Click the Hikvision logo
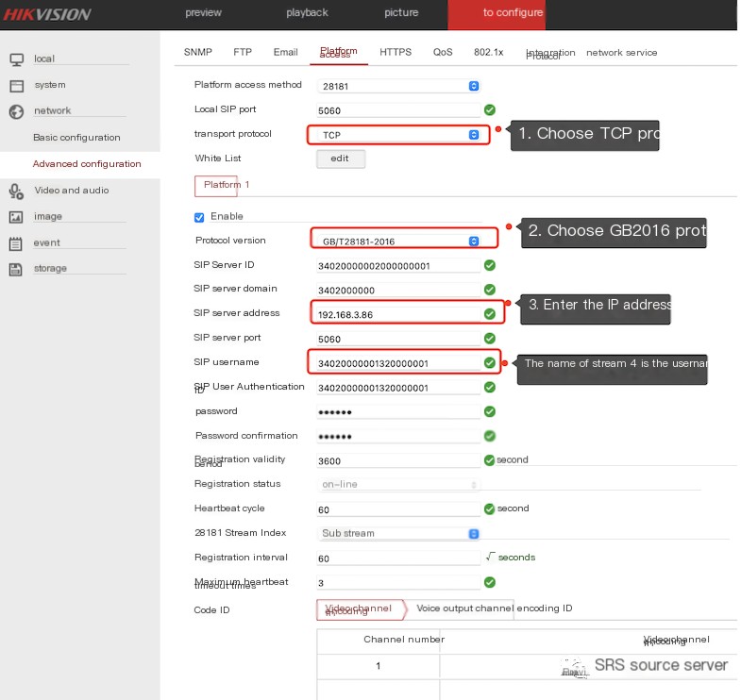This screenshot has height=700, width=741. pyautogui.click(x=47, y=14)
